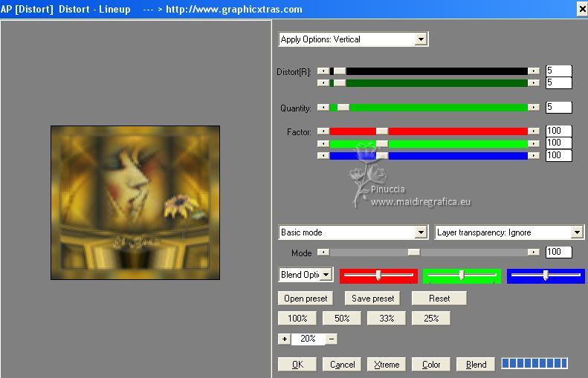
Task: Click right arrow of Quantity slider
Action: click(533, 108)
